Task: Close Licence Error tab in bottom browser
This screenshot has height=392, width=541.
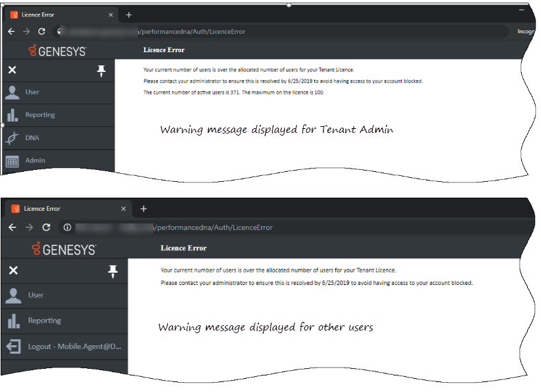Action: (x=124, y=209)
